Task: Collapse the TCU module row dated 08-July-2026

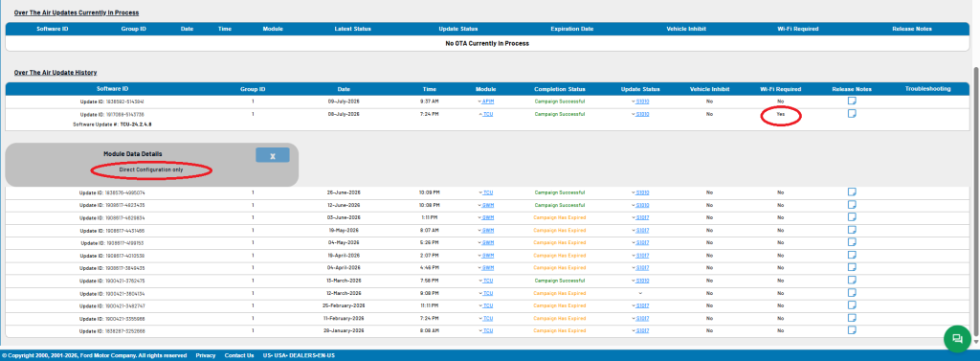Action: tap(480, 115)
